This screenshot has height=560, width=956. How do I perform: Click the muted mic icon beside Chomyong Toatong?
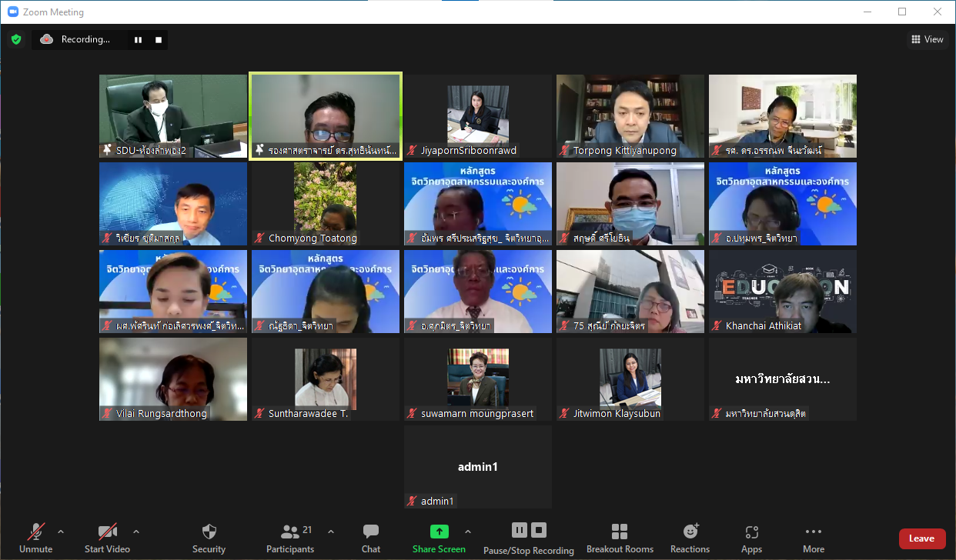(260, 238)
